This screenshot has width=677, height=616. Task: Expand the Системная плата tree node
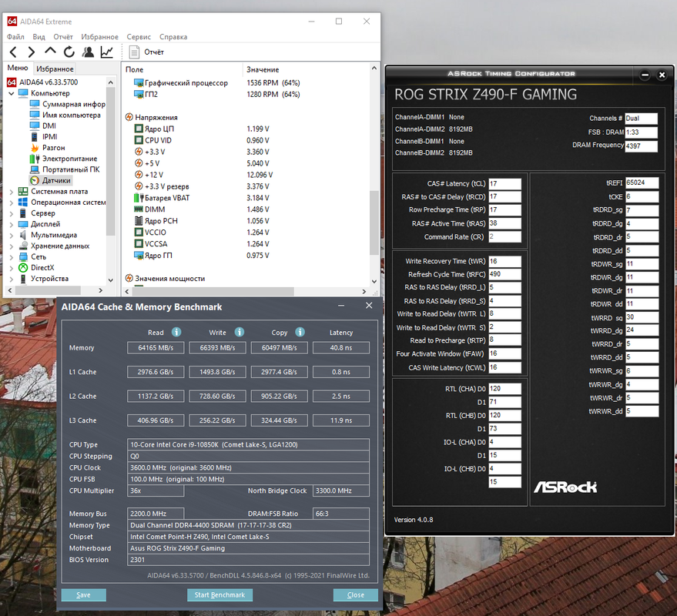click(12, 192)
